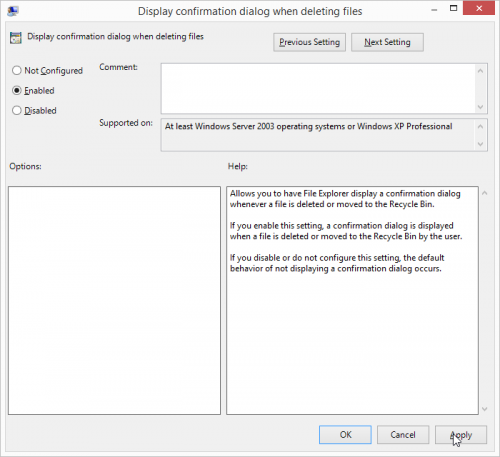Go to Next Setting
This screenshot has height=457, width=500.
[387, 42]
